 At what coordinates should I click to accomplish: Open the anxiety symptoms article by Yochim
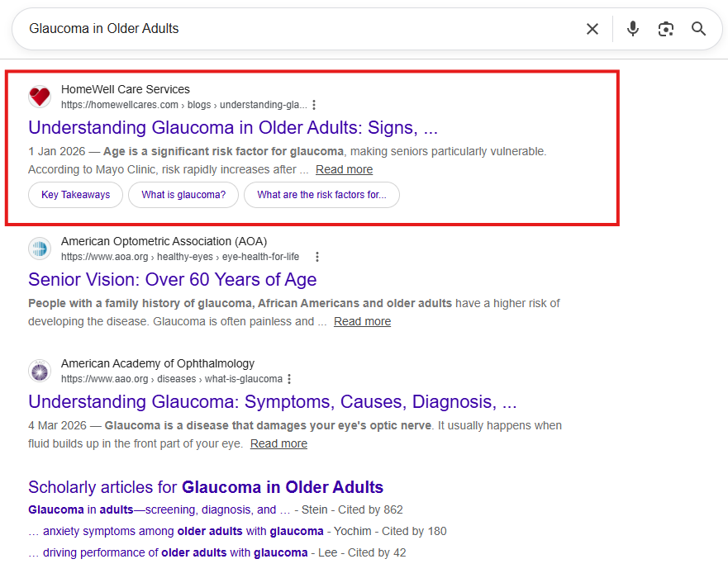[176, 531]
